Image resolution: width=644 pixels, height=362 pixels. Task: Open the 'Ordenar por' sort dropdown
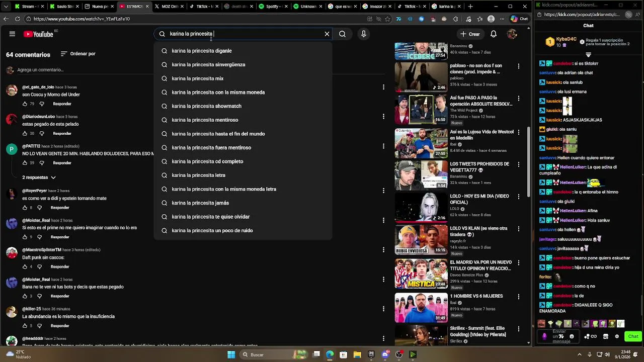click(x=78, y=54)
